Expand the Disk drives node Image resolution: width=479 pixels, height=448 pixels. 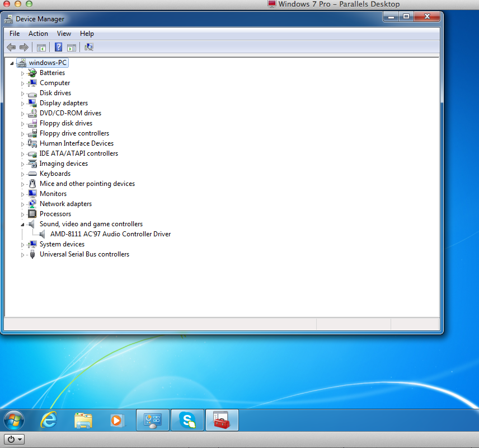pos(22,94)
